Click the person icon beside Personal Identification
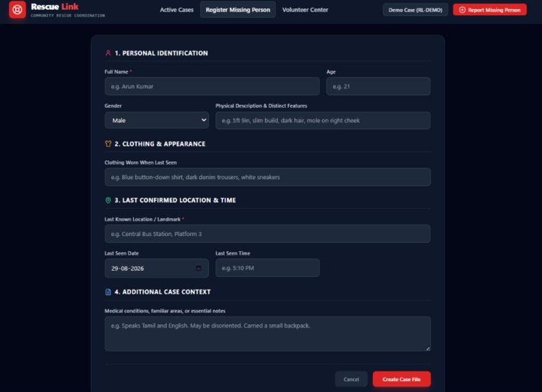The image size is (542, 392). [108, 53]
